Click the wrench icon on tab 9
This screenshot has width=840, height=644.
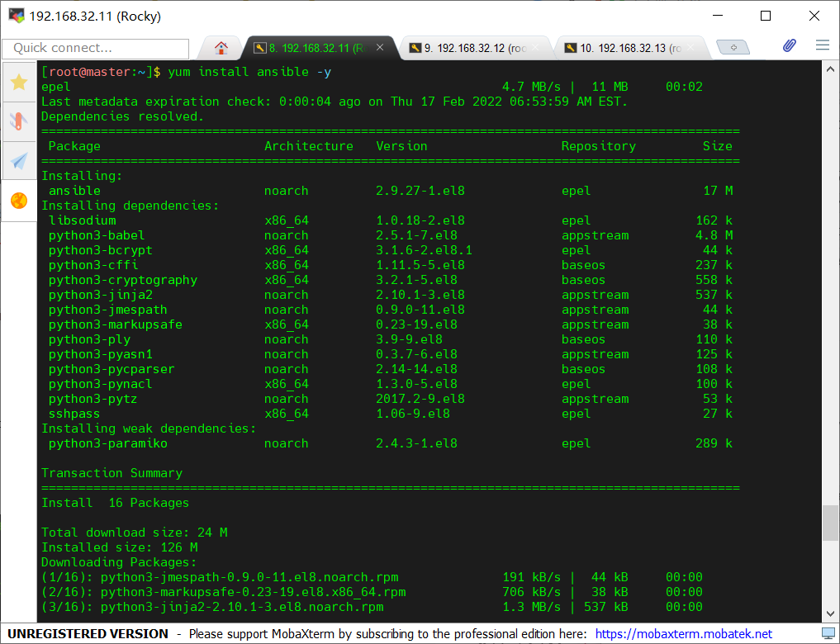415,48
